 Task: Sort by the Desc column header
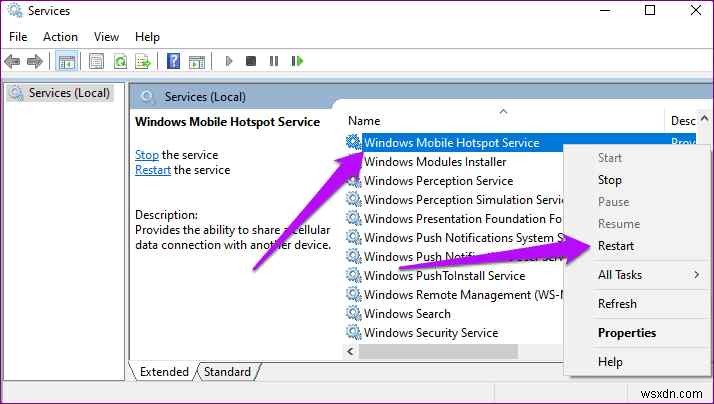pyautogui.click(x=683, y=121)
